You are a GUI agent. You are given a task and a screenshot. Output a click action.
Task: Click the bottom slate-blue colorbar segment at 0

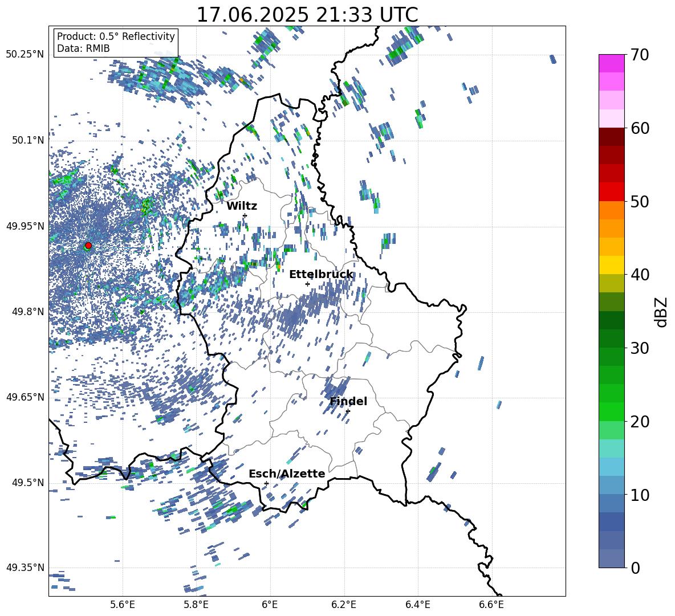point(612,558)
